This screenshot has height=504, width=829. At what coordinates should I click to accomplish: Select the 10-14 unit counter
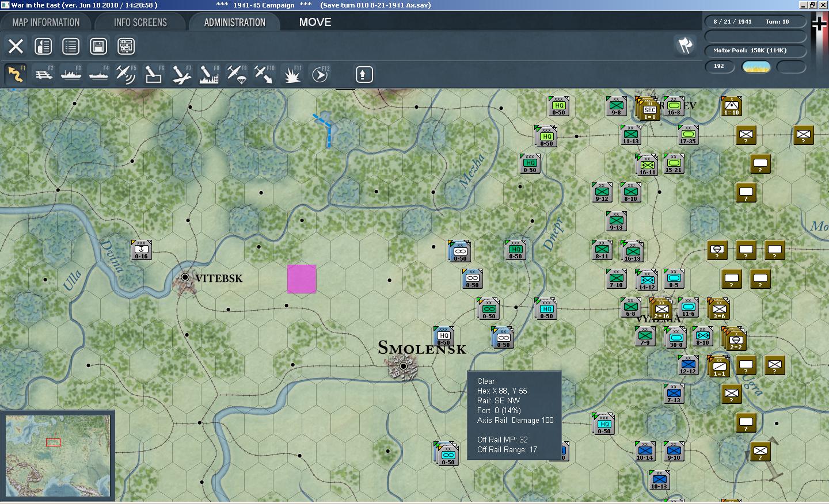(645, 451)
